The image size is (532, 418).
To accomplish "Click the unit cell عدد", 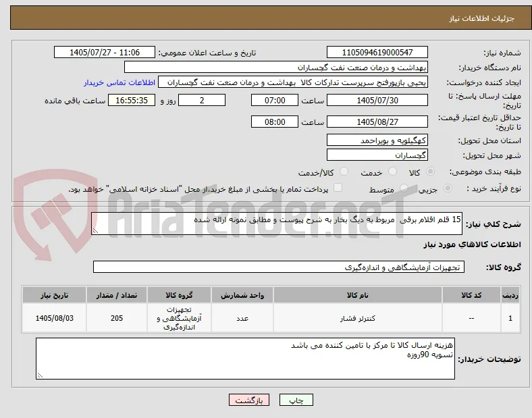I will 242,318.
